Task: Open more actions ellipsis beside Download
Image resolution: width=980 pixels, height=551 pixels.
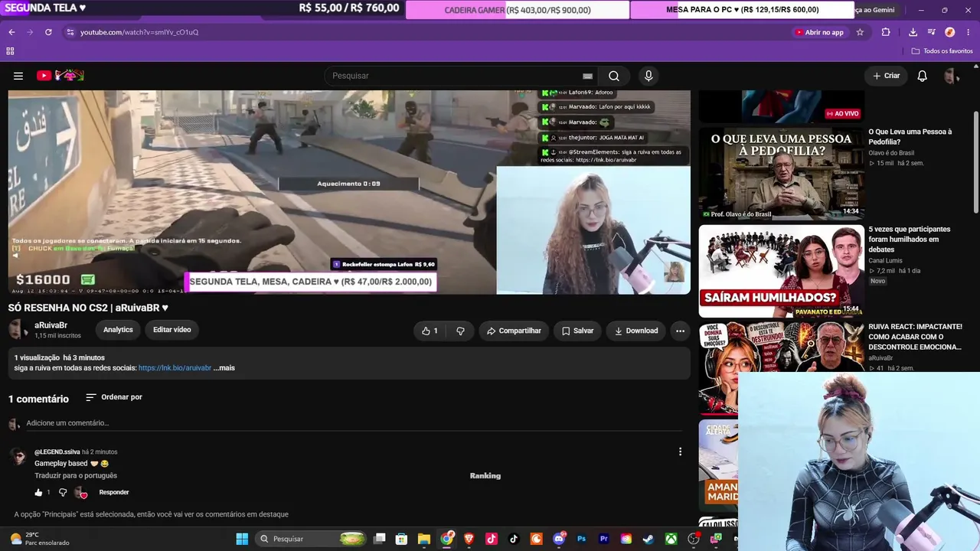Action: click(x=680, y=331)
